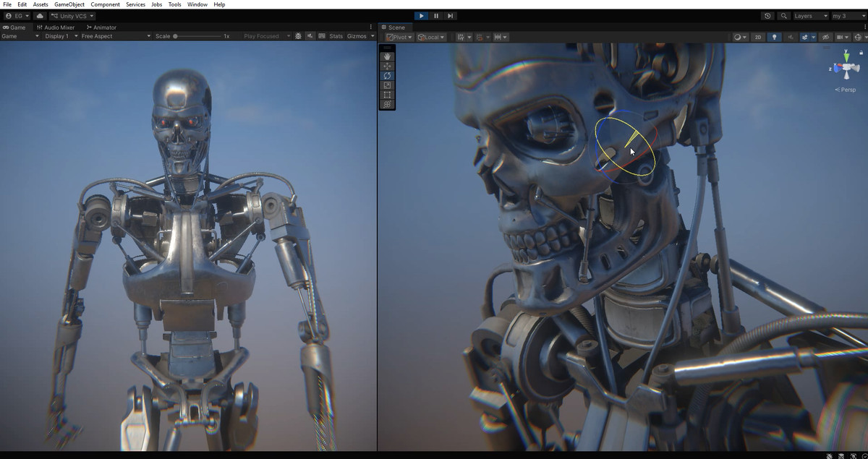868x459 pixels.
Task: Toggle 2D mode in Scene view
Action: [758, 37]
